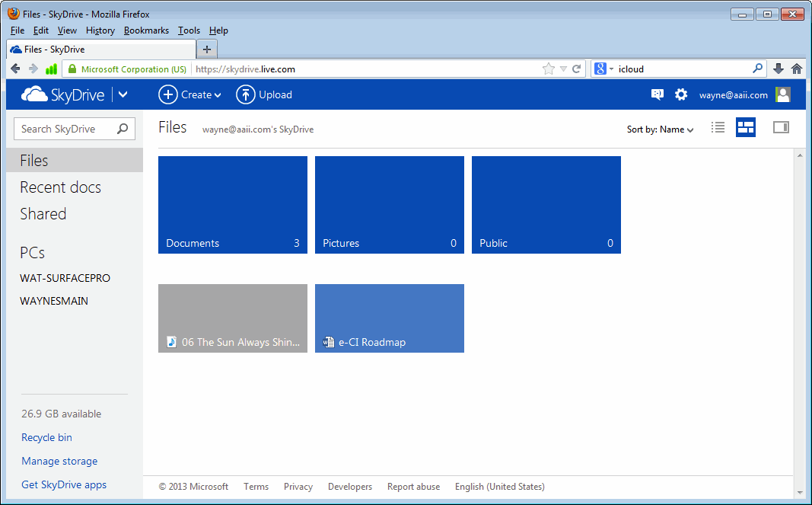812x505 pixels.
Task: Open the Firefox Help menu
Action: tap(218, 30)
